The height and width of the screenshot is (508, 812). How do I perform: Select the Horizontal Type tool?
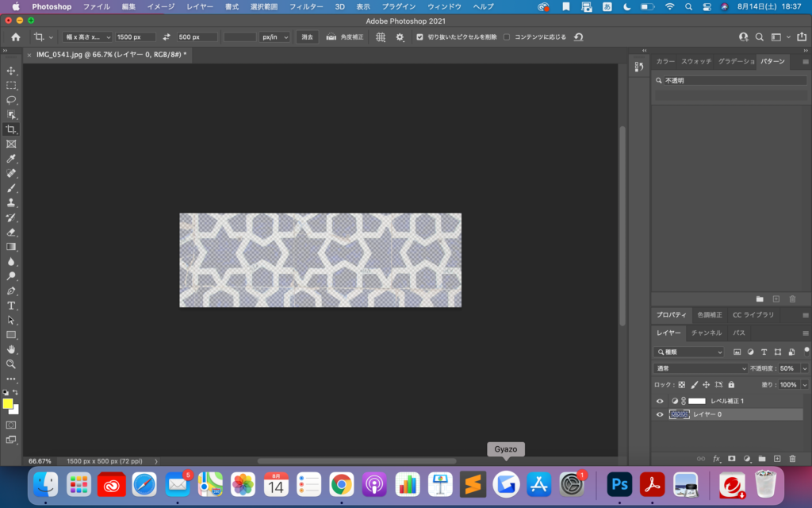[x=11, y=306]
